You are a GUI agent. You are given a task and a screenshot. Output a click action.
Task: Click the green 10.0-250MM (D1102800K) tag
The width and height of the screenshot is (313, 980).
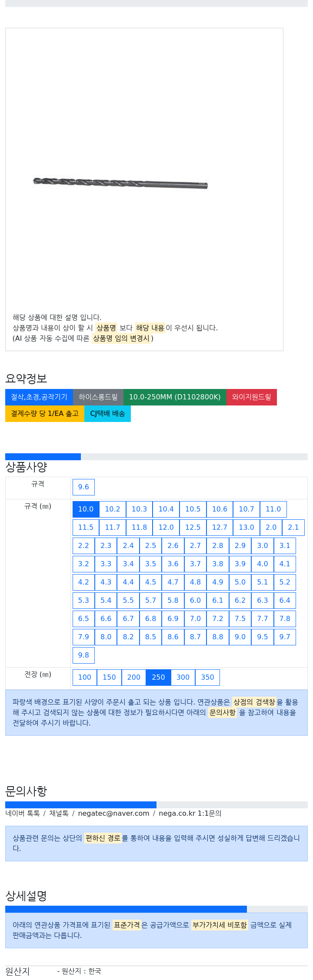pyautogui.click(x=175, y=397)
